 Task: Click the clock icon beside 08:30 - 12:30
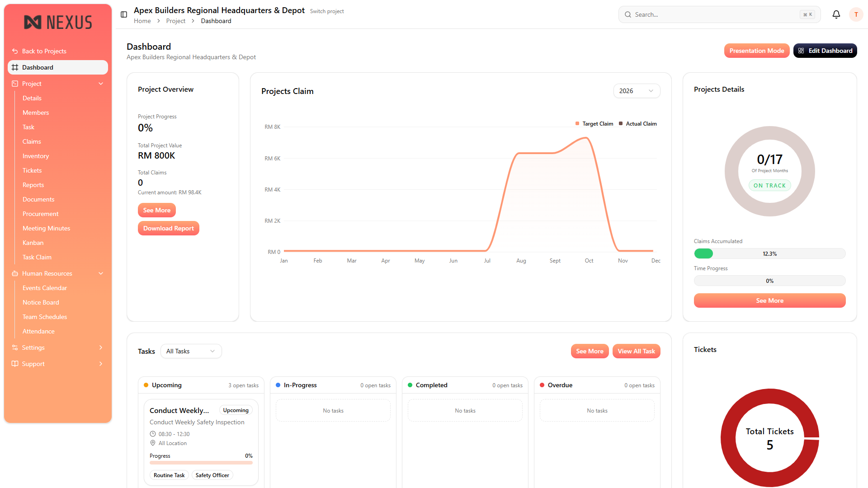pos(153,434)
